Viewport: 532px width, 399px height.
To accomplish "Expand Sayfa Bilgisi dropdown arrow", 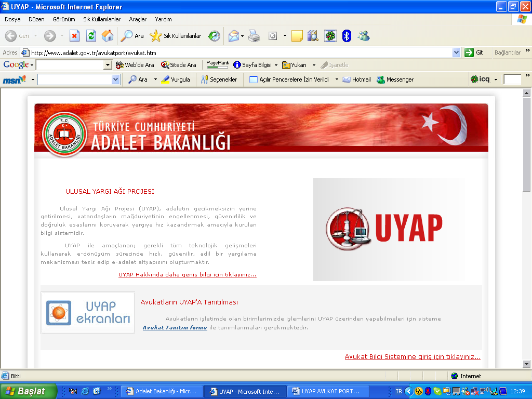I will [x=276, y=65].
